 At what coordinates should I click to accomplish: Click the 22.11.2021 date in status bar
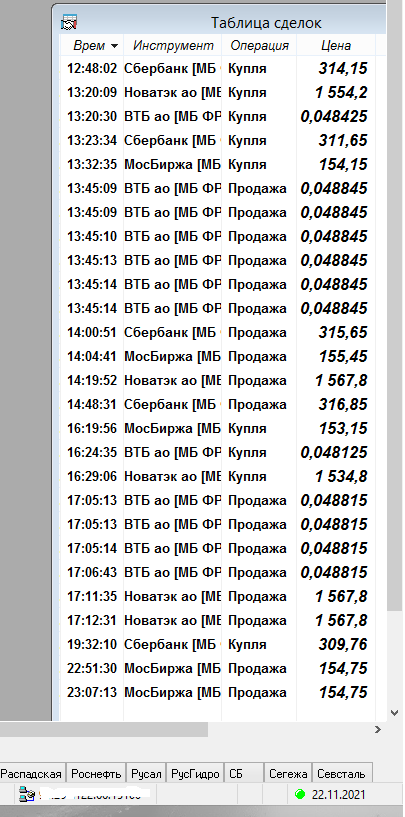[x=338, y=795]
